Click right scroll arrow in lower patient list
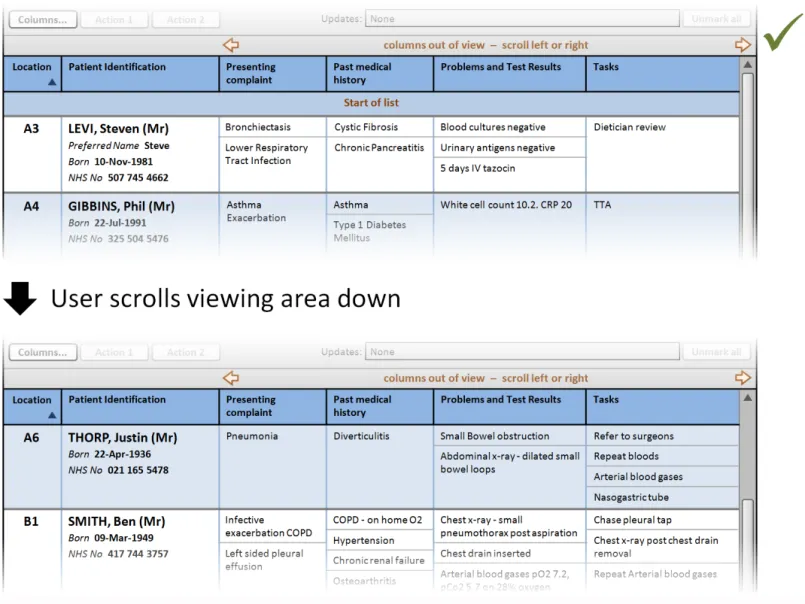The height and width of the screenshot is (604, 805). coord(742,378)
